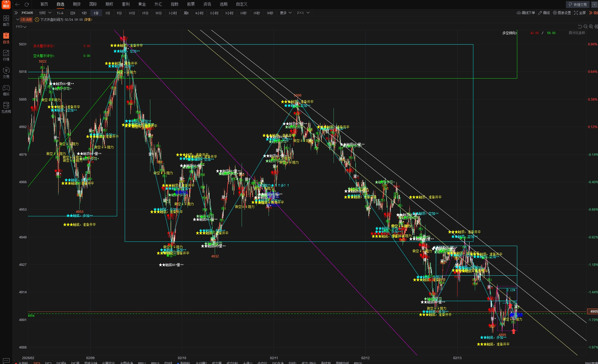Undo the last chart action with the curved-arrow icon
This screenshot has width=598, height=364.
pos(580,27)
